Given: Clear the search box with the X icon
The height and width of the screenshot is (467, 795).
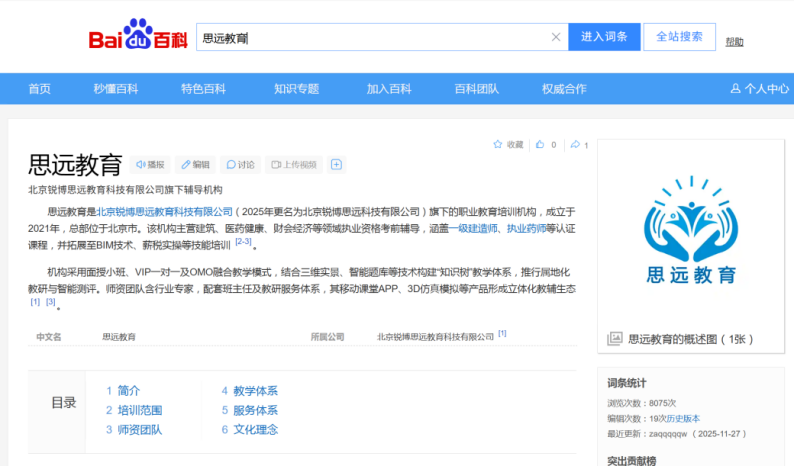Looking at the screenshot, I should click(556, 38).
